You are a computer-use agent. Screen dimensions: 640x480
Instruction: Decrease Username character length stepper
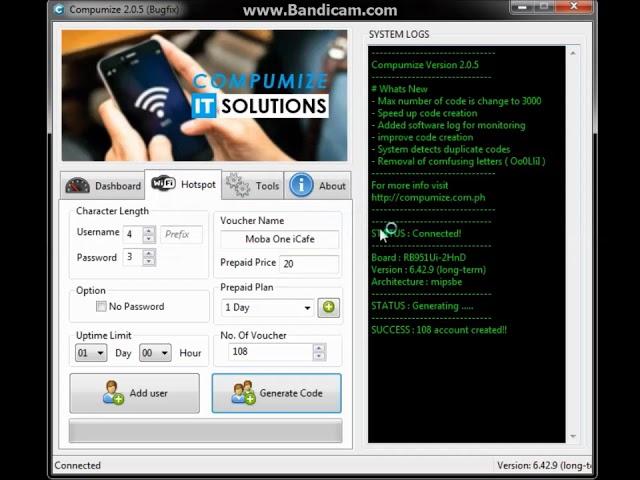point(149,239)
